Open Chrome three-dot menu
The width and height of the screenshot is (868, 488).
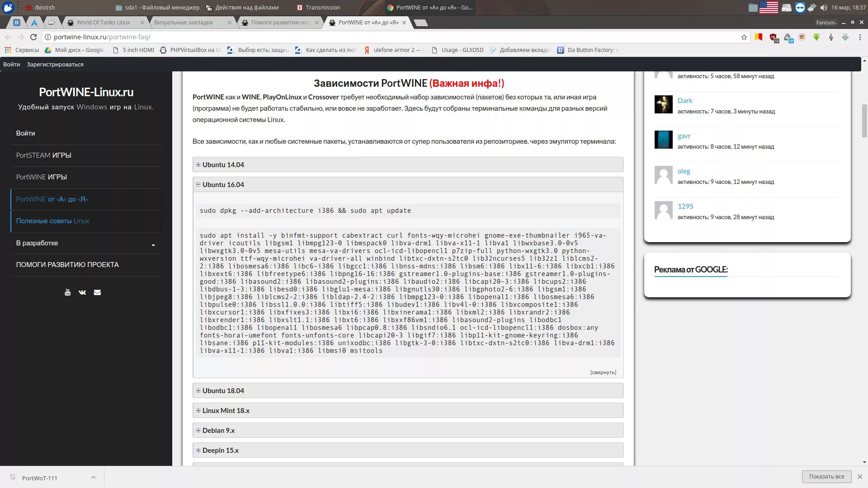860,37
